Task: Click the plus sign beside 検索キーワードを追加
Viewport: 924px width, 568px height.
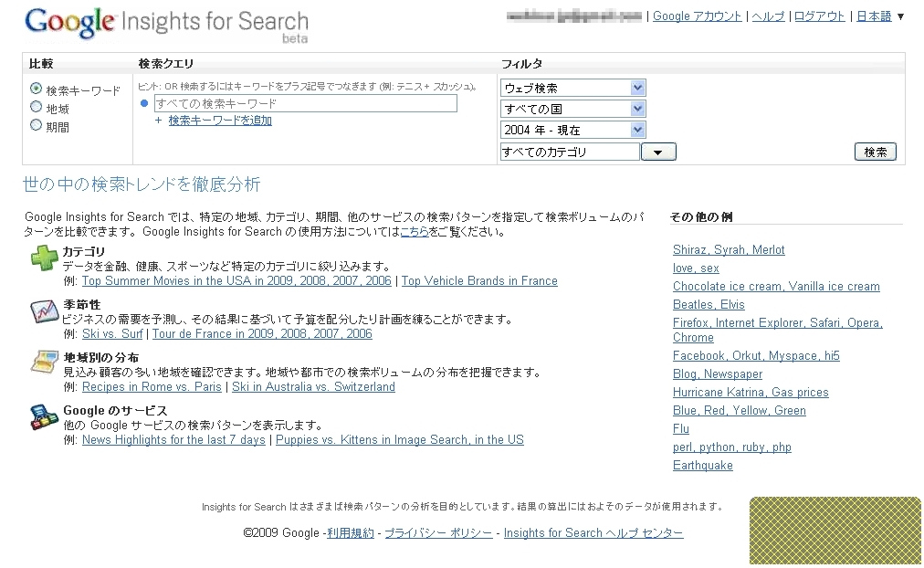Action: tap(158, 121)
